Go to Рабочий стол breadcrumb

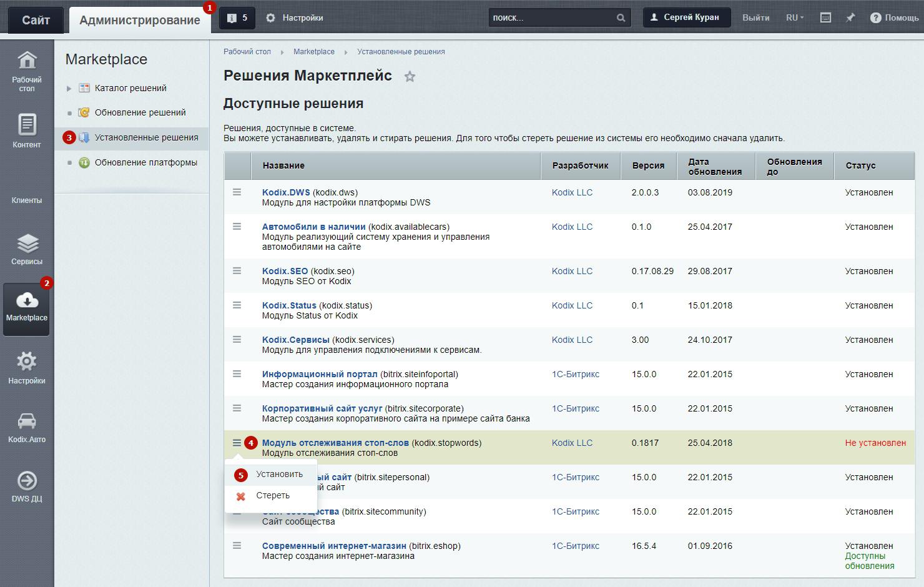(x=247, y=52)
